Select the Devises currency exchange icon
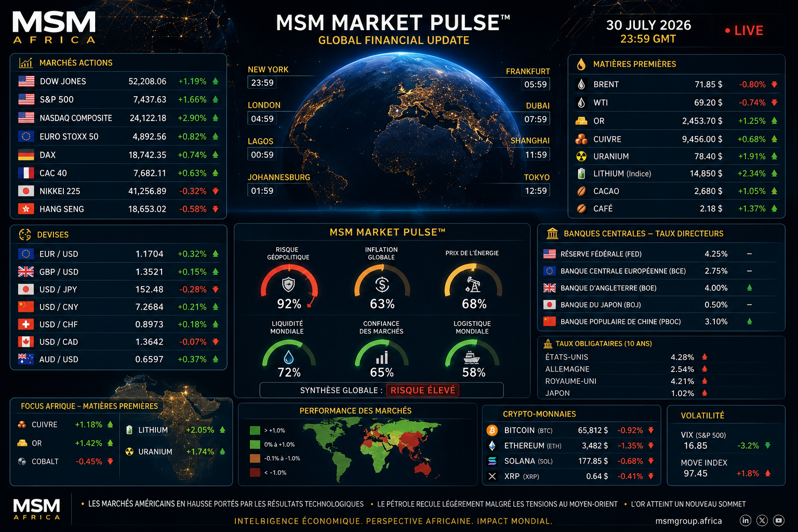798x532 pixels. coord(25,235)
